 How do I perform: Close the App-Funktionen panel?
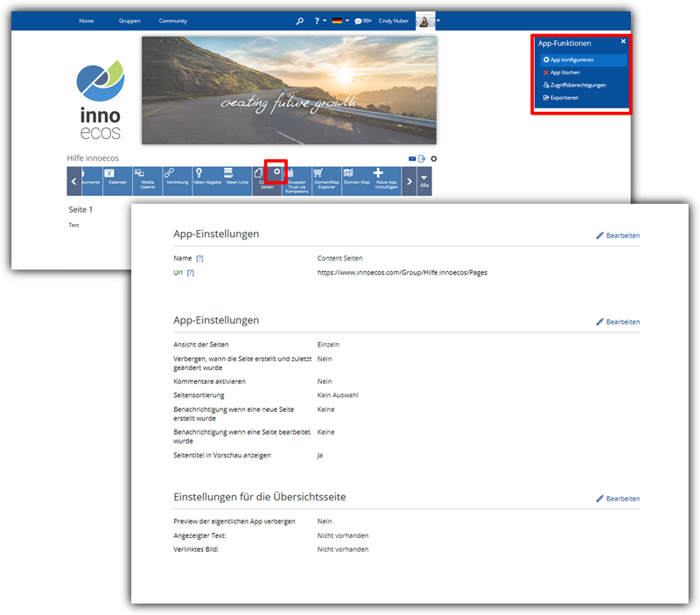pos(623,41)
